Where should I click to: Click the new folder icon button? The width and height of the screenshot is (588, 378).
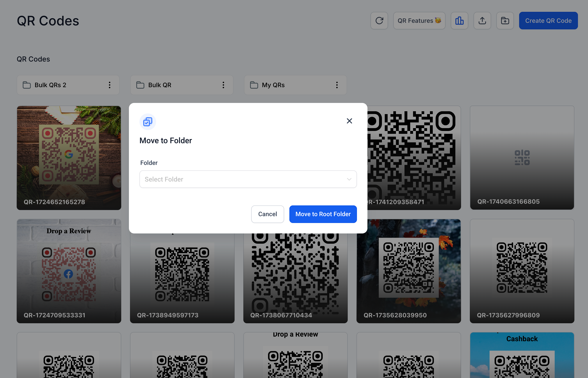pos(505,21)
